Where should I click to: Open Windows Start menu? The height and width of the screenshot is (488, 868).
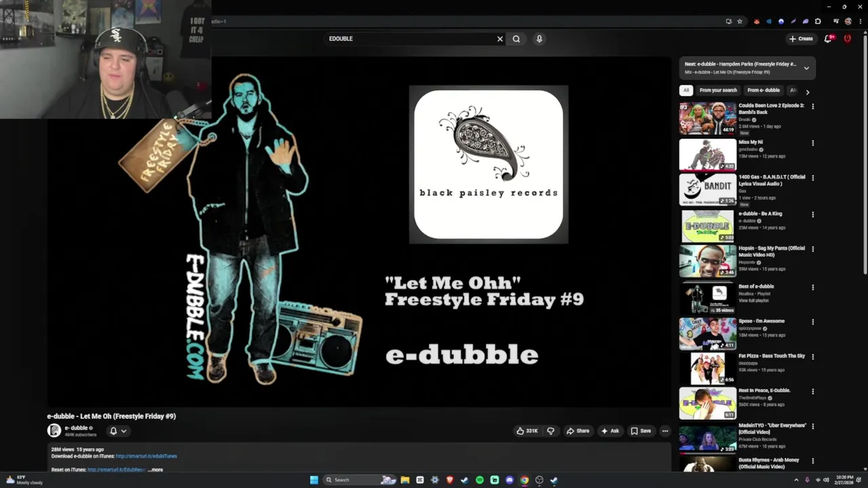[314, 480]
